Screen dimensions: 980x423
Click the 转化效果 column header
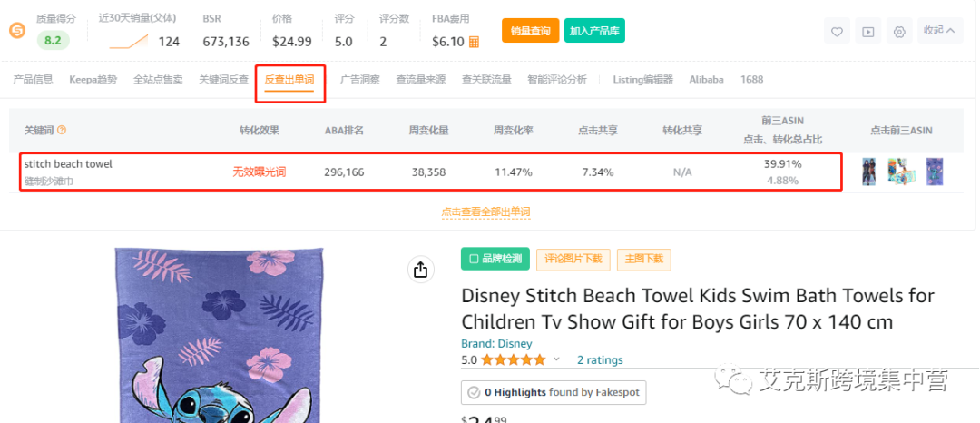tap(260, 131)
